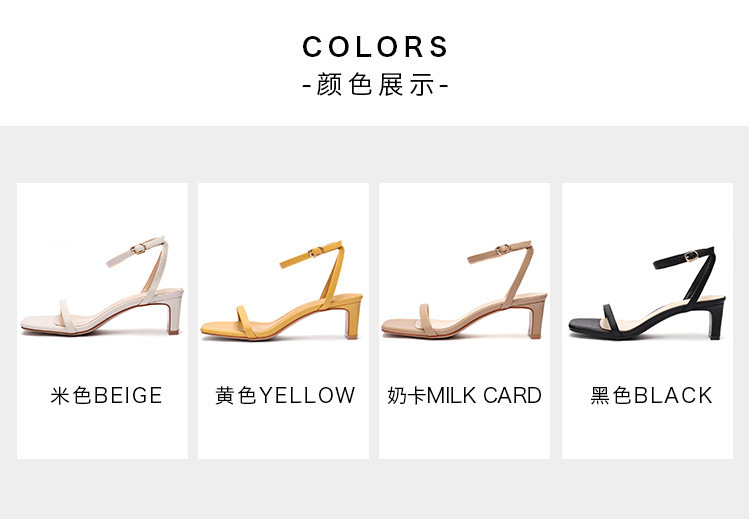This screenshot has width=750, height=529.
Task: Click the yellow sandal's ankle strap buckle
Action: tap(316, 252)
